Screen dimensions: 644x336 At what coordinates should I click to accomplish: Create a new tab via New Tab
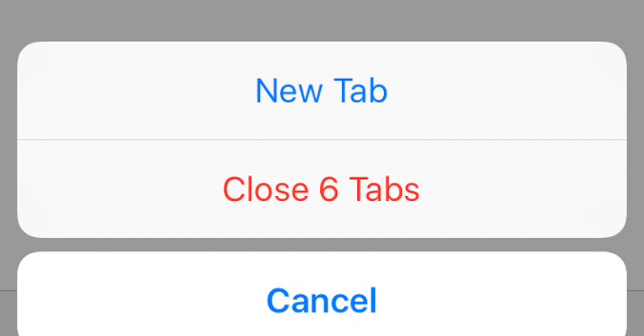tap(322, 90)
